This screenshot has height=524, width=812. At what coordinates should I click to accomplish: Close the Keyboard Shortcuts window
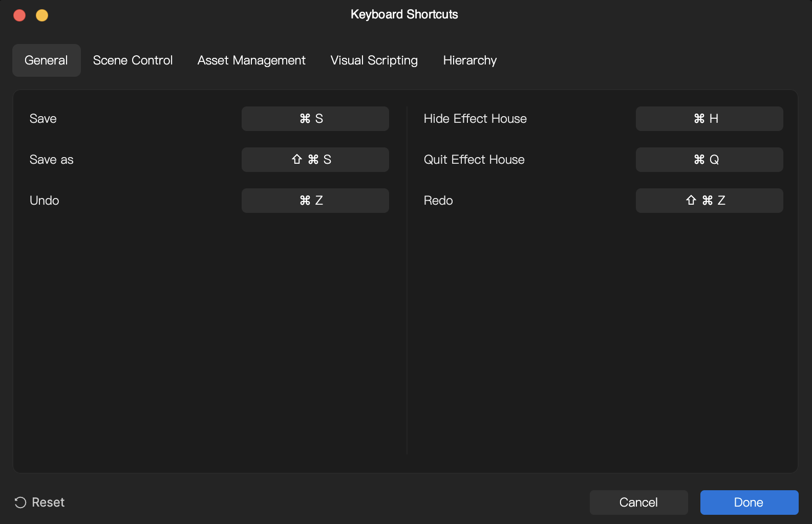[19, 15]
